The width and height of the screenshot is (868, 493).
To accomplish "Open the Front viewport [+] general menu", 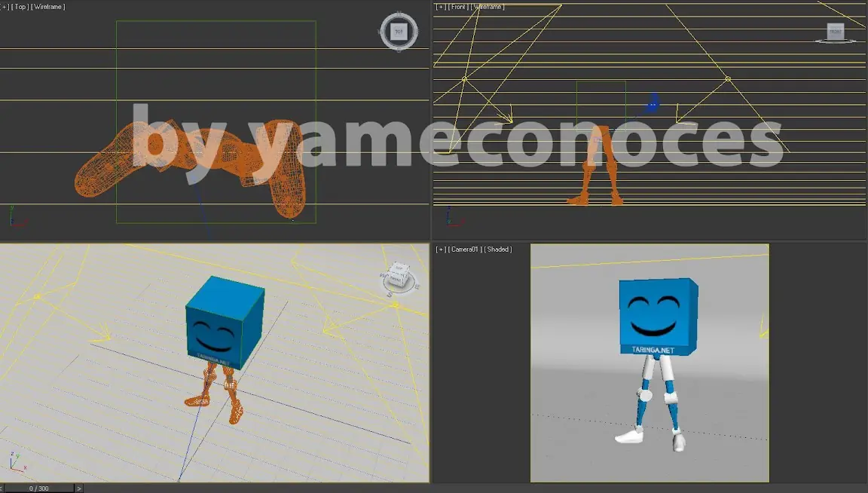I will (x=441, y=7).
